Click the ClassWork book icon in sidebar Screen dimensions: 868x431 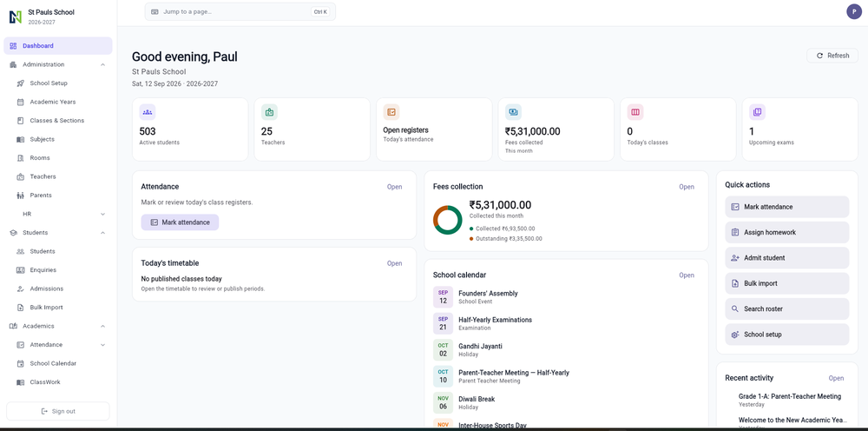[21, 382]
